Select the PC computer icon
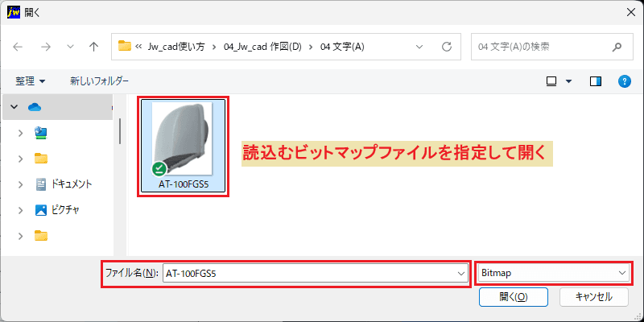 [x=42, y=133]
